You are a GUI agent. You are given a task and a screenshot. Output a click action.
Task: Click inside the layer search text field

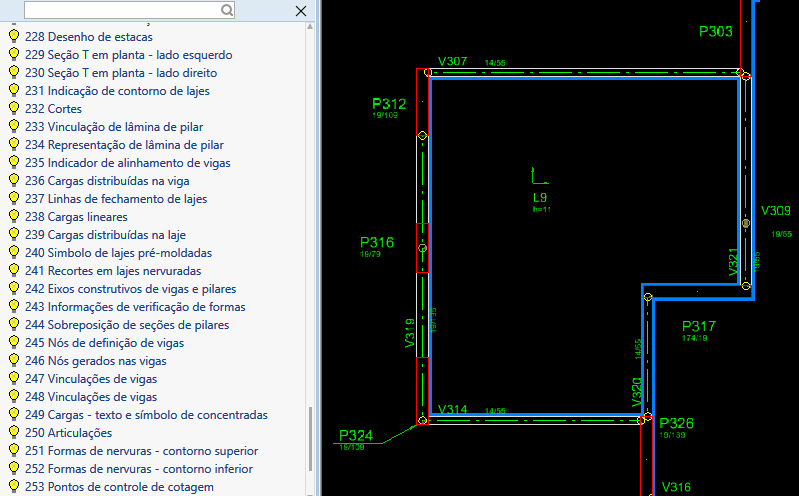pos(120,10)
